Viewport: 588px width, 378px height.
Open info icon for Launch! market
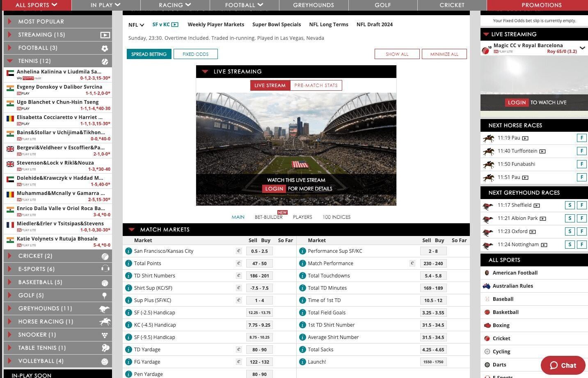click(x=302, y=362)
